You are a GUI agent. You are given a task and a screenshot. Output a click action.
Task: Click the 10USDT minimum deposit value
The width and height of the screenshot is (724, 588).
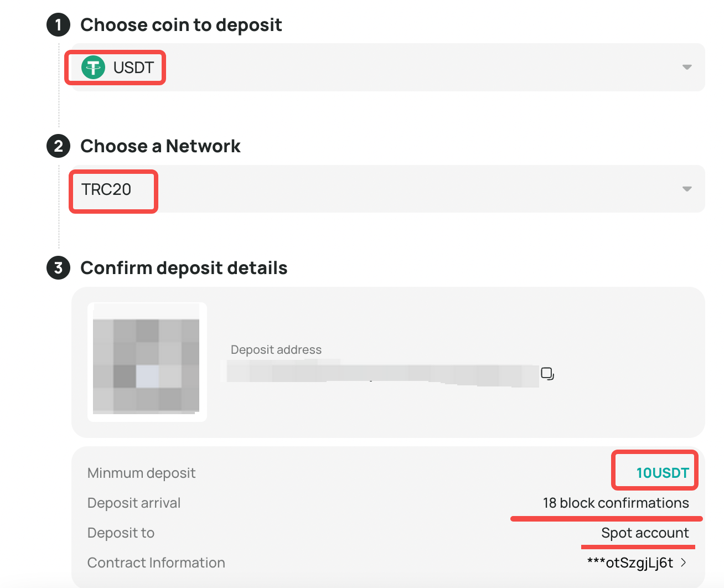(662, 473)
